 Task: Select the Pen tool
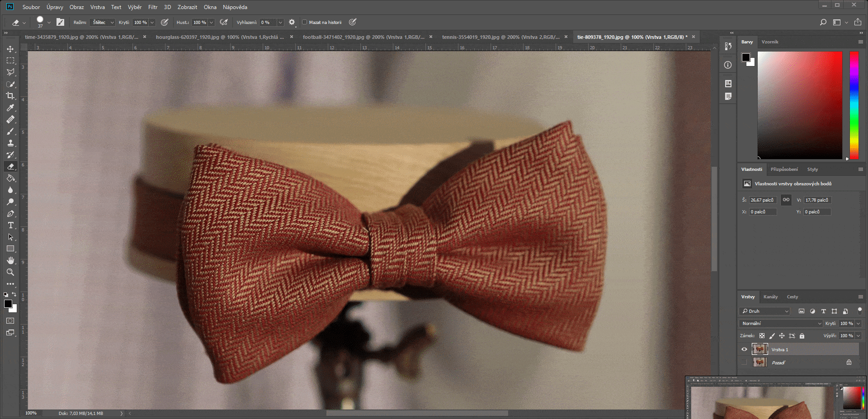click(10, 213)
